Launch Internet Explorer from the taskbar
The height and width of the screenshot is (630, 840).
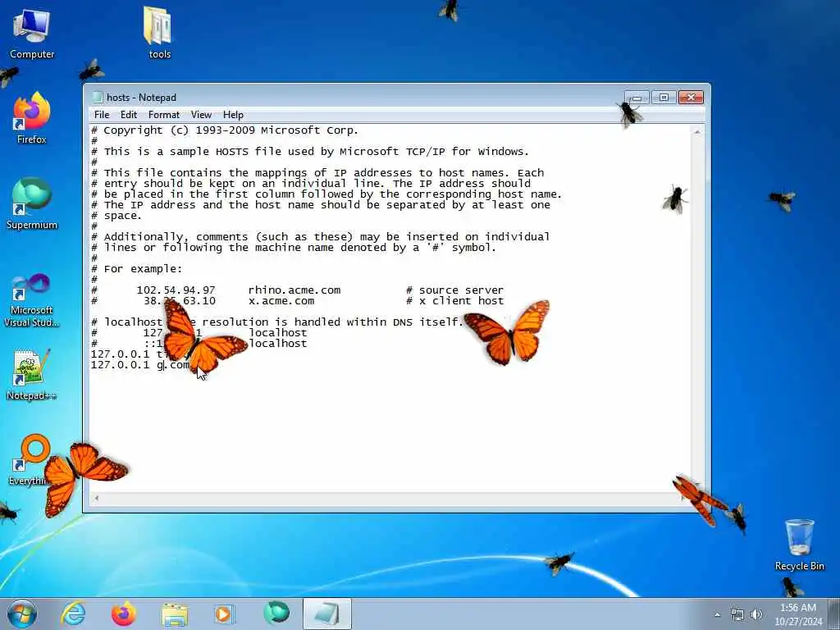coord(73,614)
